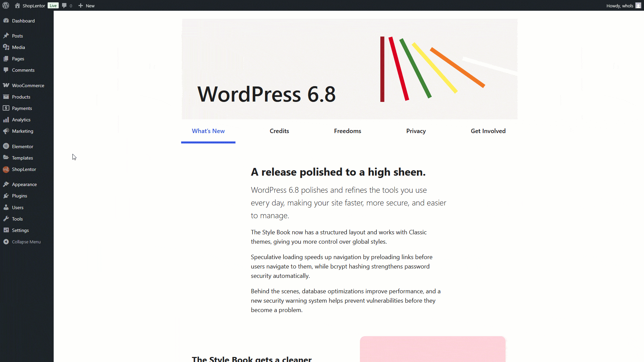644x362 pixels.
Task: Open the Products menu label
Action: [x=21, y=97]
